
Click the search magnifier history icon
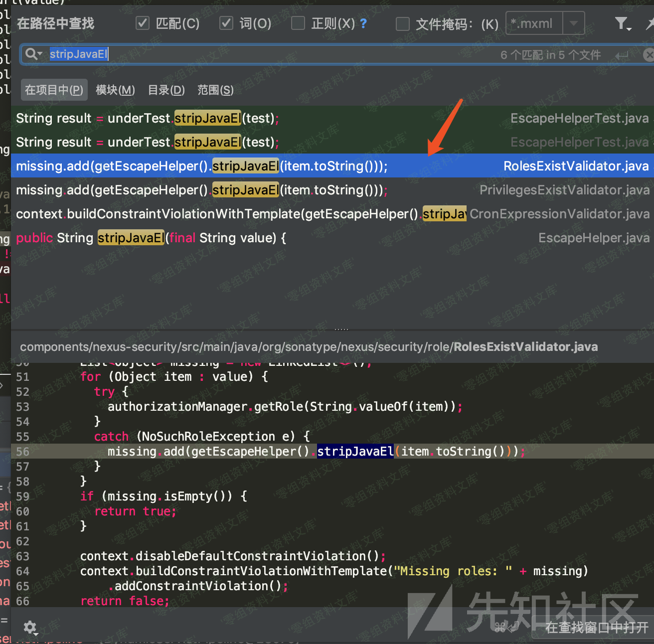point(33,54)
